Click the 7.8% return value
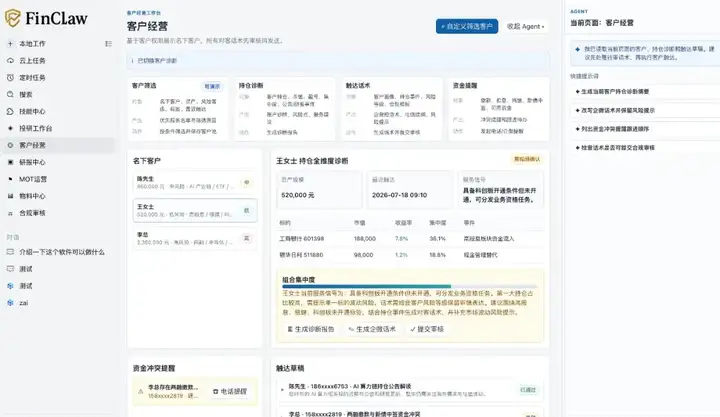Screen dimensions: 720x417 [401, 239]
